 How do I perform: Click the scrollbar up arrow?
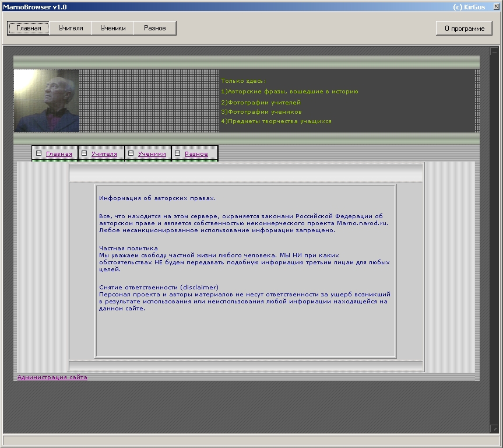(494, 51)
